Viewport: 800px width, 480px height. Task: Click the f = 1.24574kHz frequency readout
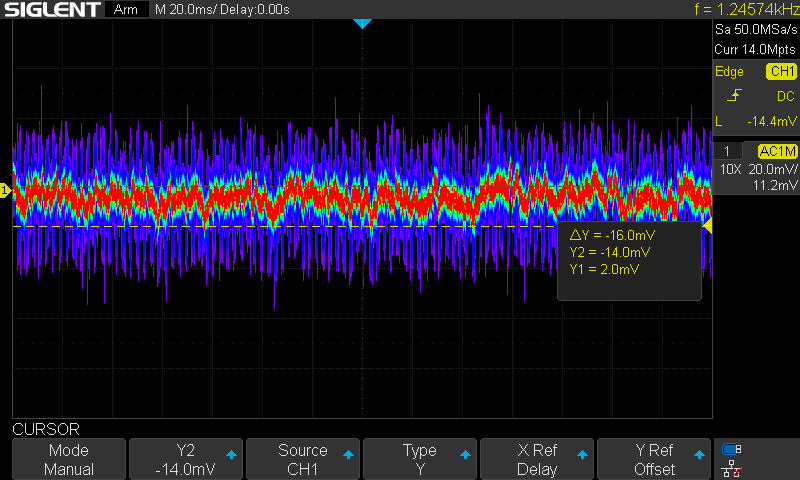point(746,9)
